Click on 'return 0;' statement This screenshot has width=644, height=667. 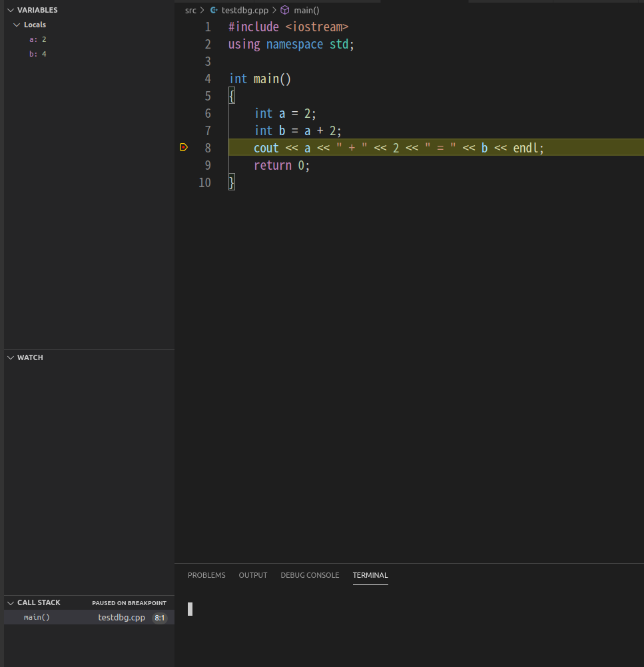pos(282,166)
